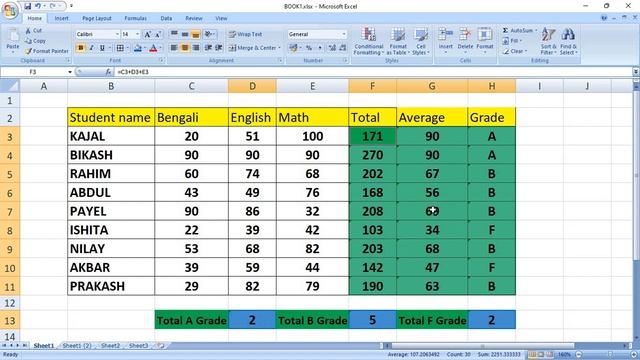Save workbook from Quick Access Toolbar
Viewport: 640px width, 360px height.
pyautogui.click(x=27, y=6)
